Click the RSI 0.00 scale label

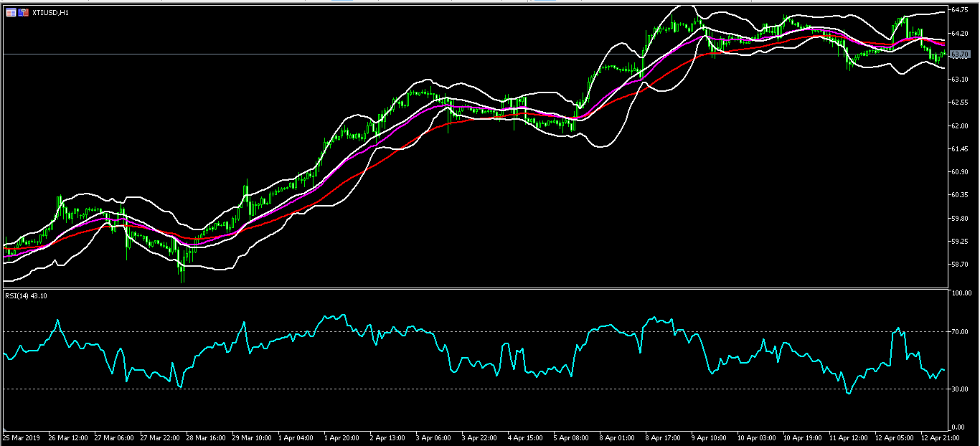tap(958, 427)
